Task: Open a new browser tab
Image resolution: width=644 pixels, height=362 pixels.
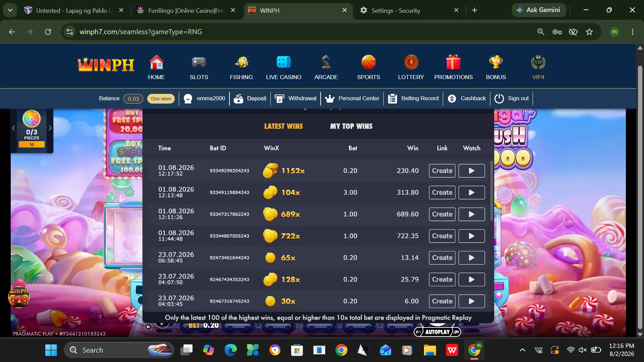Action: tap(475, 10)
